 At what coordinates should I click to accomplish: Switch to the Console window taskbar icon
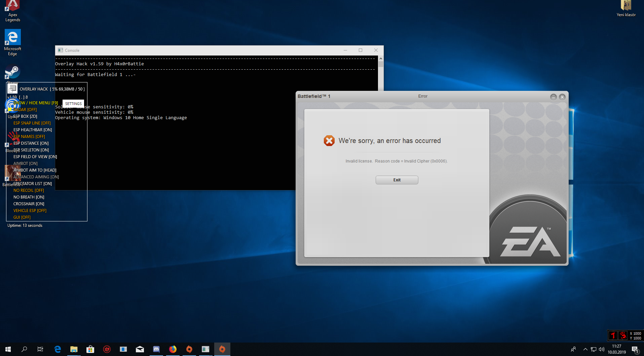[205, 349]
